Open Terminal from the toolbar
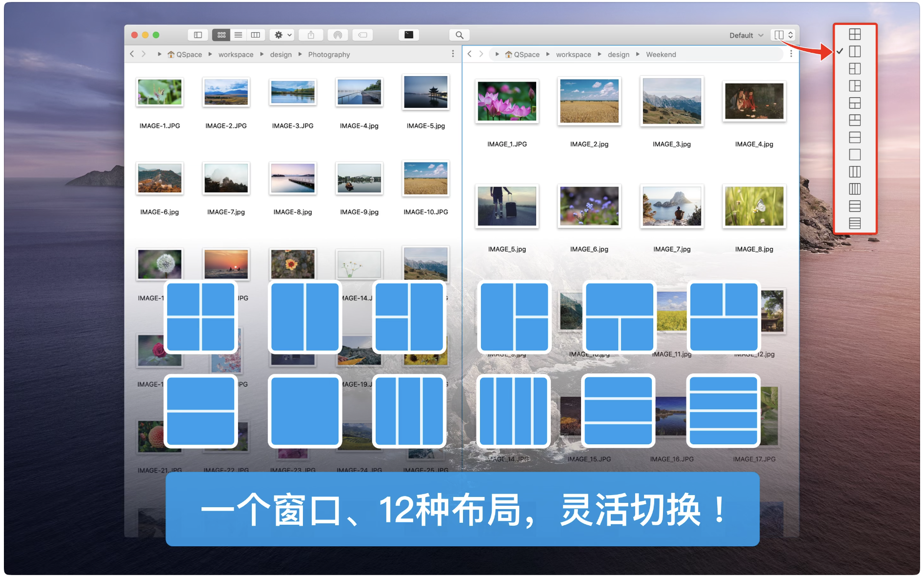The image size is (924, 578). pyautogui.click(x=409, y=35)
